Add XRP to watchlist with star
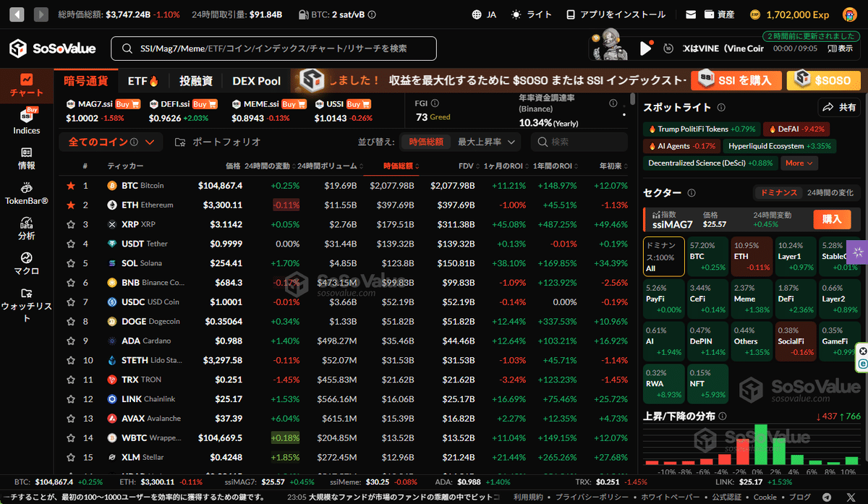 click(71, 225)
